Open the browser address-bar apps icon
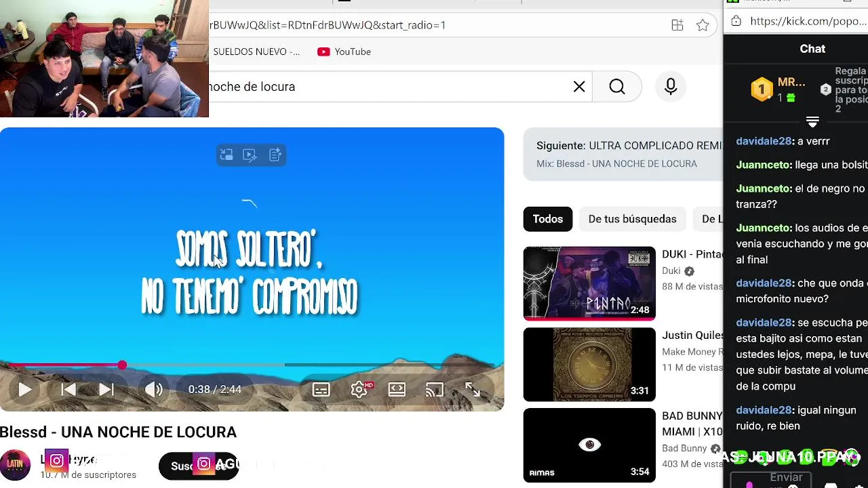The width and height of the screenshot is (868, 488). pos(677,25)
